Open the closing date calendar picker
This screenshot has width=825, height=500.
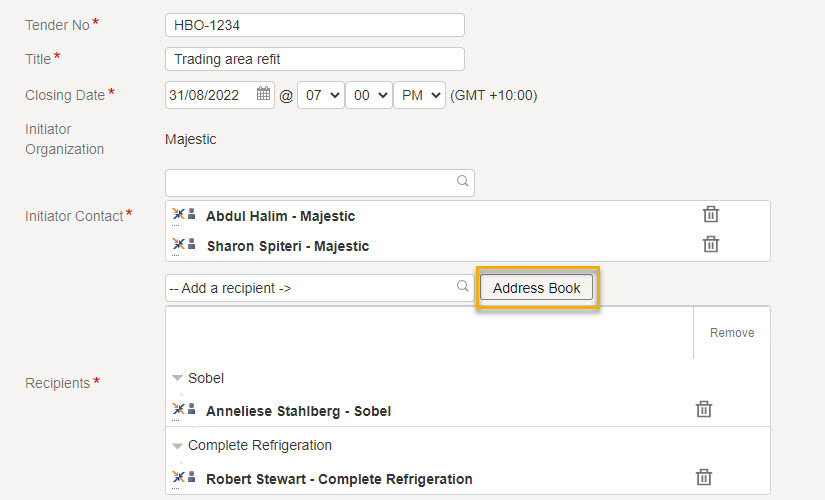263,95
